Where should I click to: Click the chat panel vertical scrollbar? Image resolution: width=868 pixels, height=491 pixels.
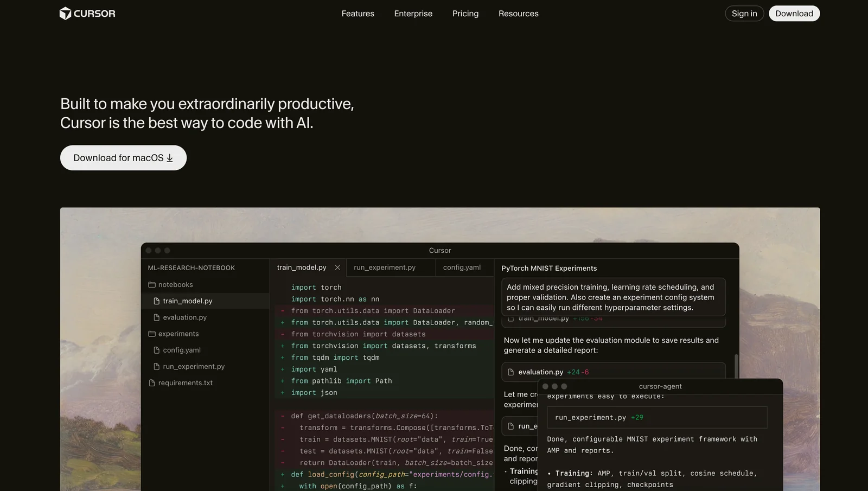(x=736, y=366)
